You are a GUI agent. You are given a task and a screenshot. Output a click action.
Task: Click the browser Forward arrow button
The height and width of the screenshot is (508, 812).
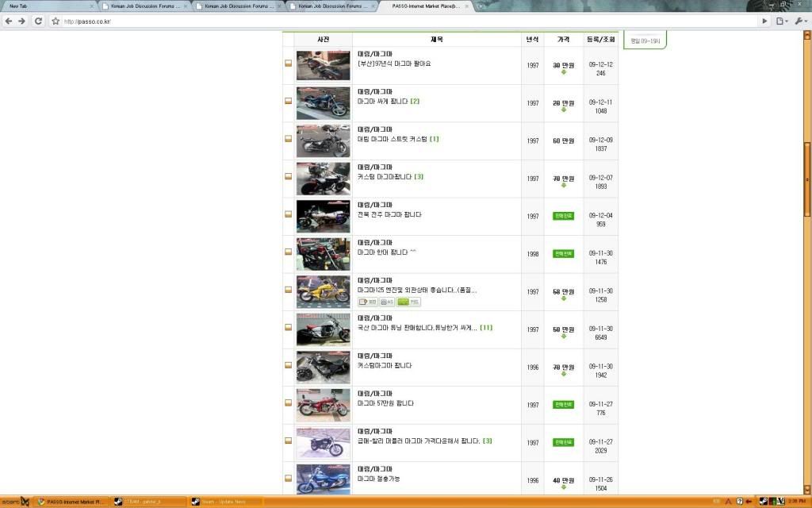pos(22,21)
